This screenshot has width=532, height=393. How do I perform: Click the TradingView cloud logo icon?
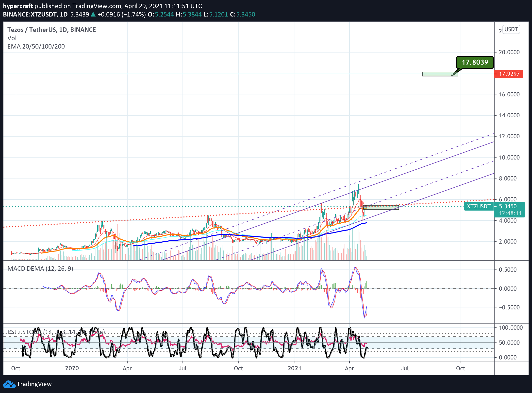pos(9,384)
